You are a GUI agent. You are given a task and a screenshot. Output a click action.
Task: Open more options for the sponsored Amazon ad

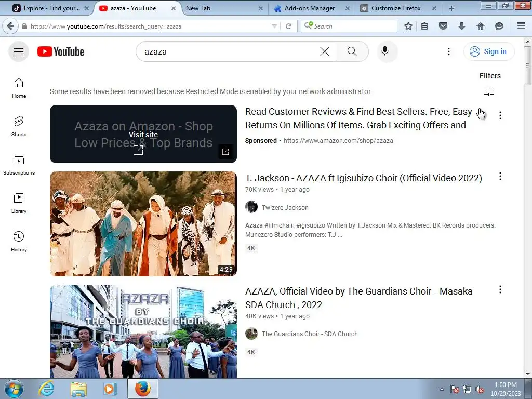pyautogui.click(x=500, y=115)
